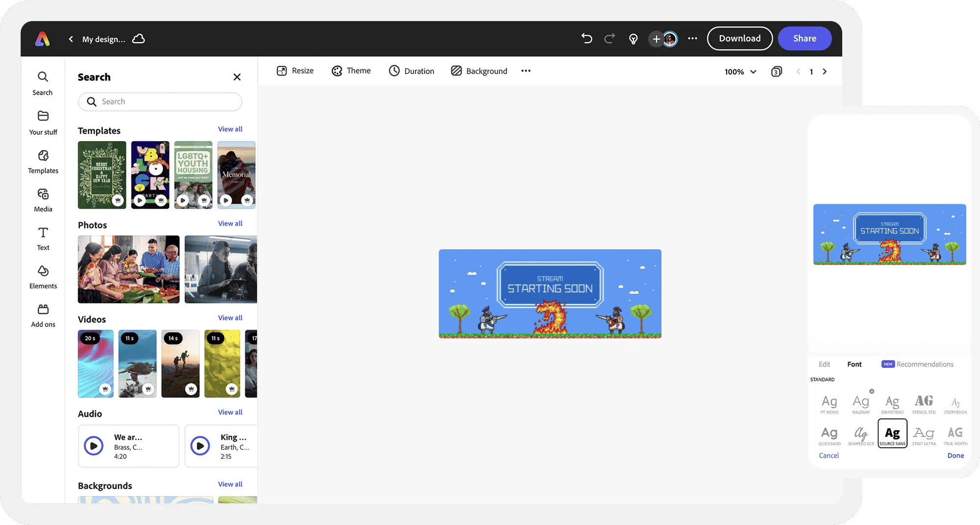The image size is (980, 525).
Task: Expand the toolbar overflow menu
Action: [x=525, y=71]
